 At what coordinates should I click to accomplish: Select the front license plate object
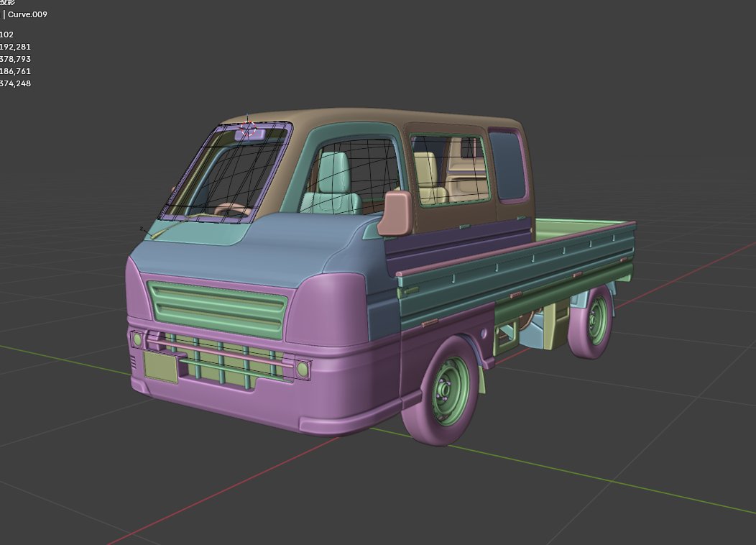[161, 367]
